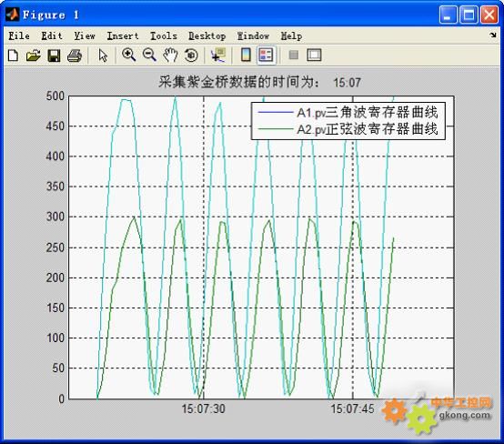Save the figure using the floppy icon
504x444 pixels.
pyautogui.click(x=54, y=55)
